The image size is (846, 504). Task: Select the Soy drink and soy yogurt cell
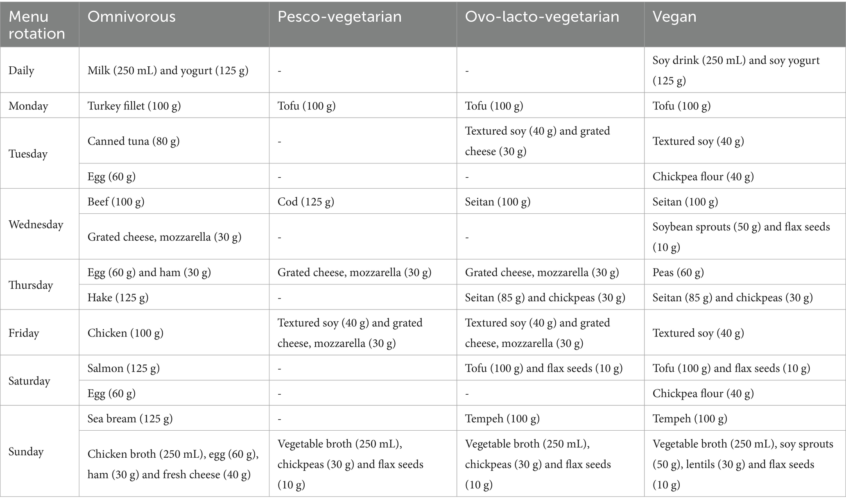pyautogui.click(x=736, y=70)
